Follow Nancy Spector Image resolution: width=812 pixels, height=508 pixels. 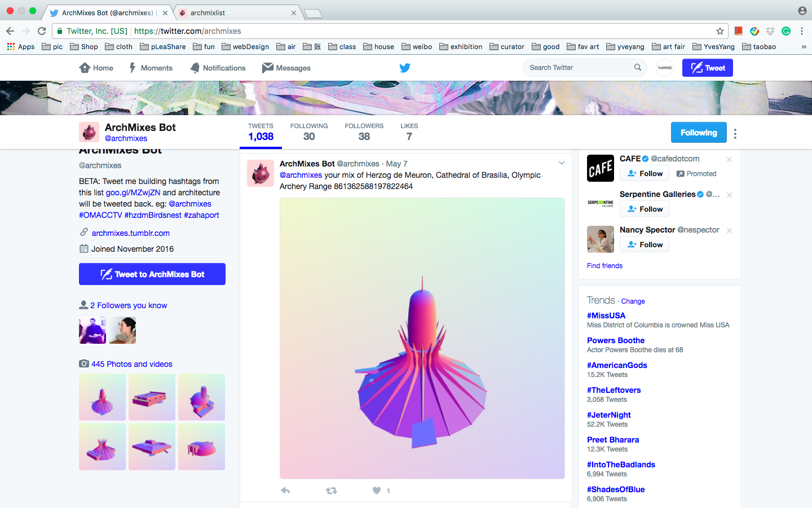coord(645,244)
